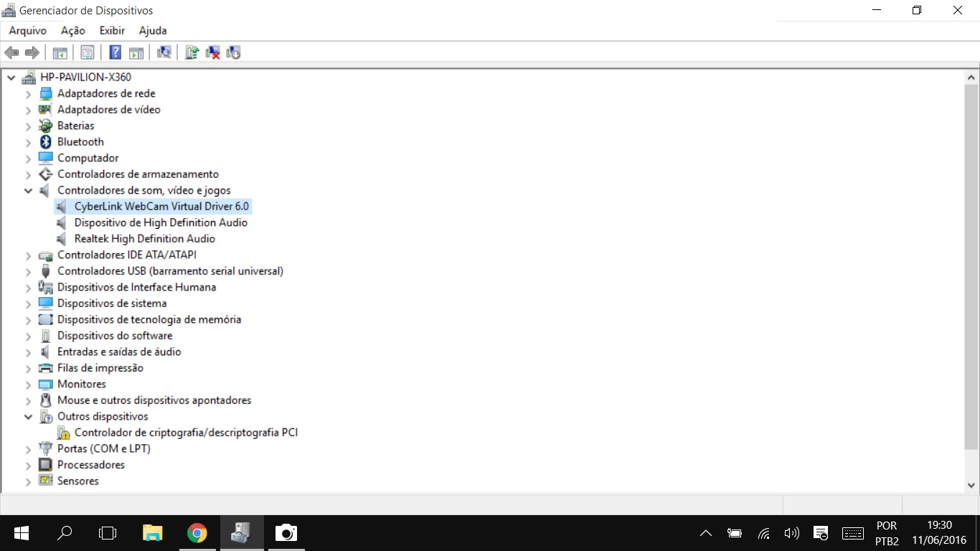The height and width of the screenshot is (551, 980).
Task: Click the volume speaker tray icon
Action: [792, 533]
